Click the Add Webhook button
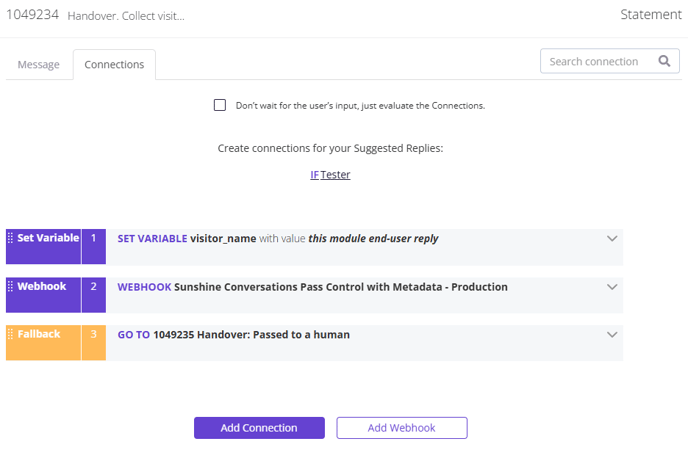 pos(402,428)
